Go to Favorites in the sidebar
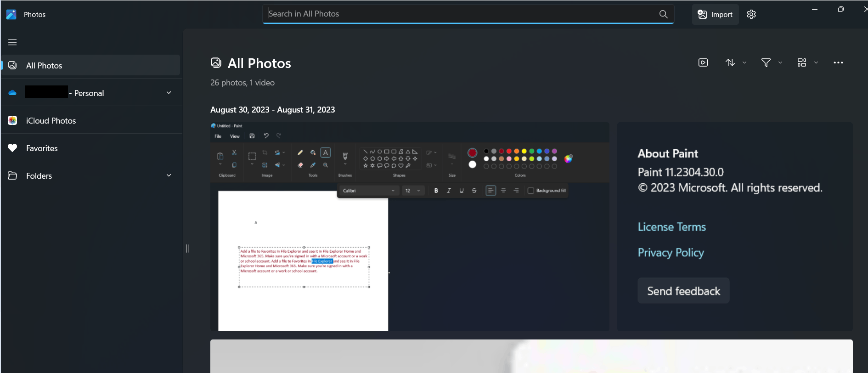 pos(91,148)
